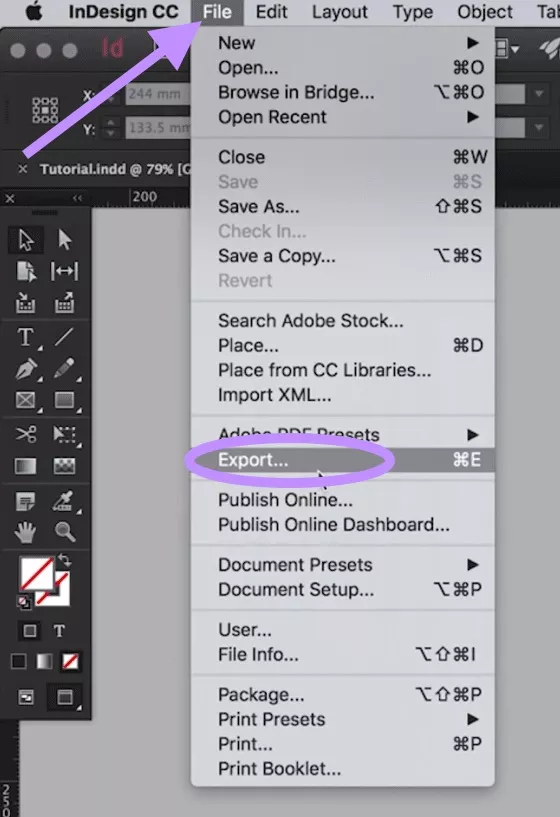Choose Save As... menu item

pos(343,207)
